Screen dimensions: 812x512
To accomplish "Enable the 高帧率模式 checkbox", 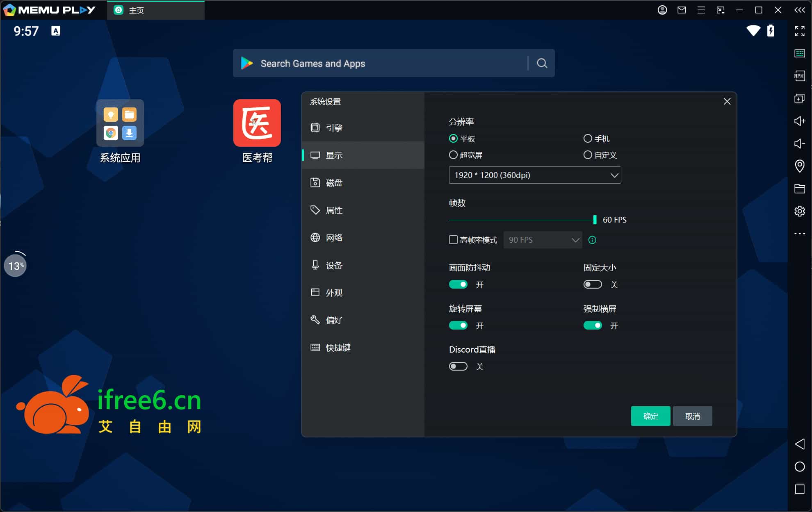I will click(x=453, y=240).
